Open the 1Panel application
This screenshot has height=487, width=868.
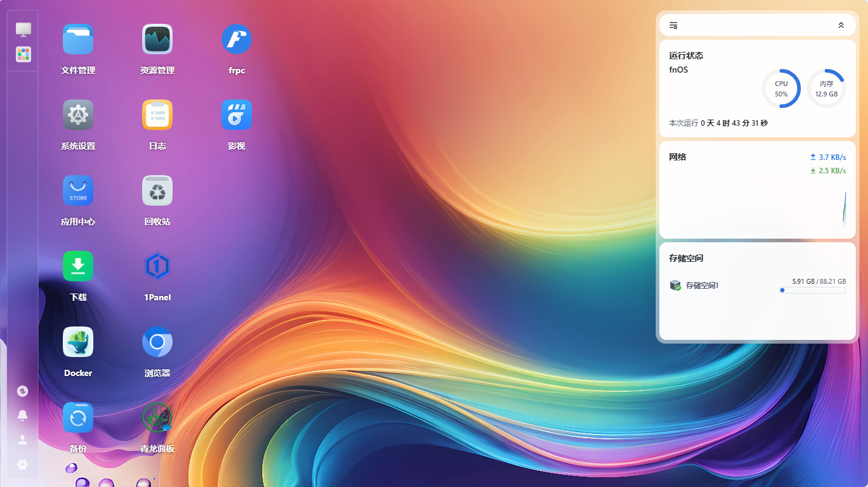coord(157,267)
